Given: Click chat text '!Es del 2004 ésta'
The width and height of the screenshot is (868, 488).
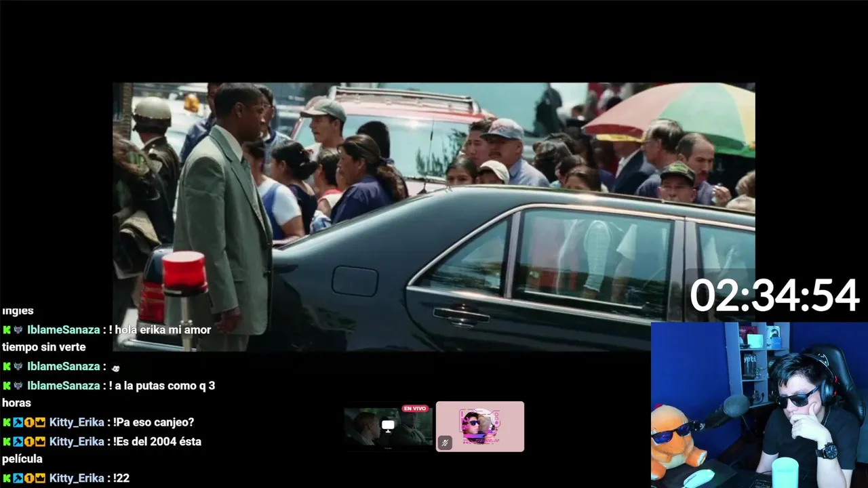Looking at the screenshot, I should (157, 441).
